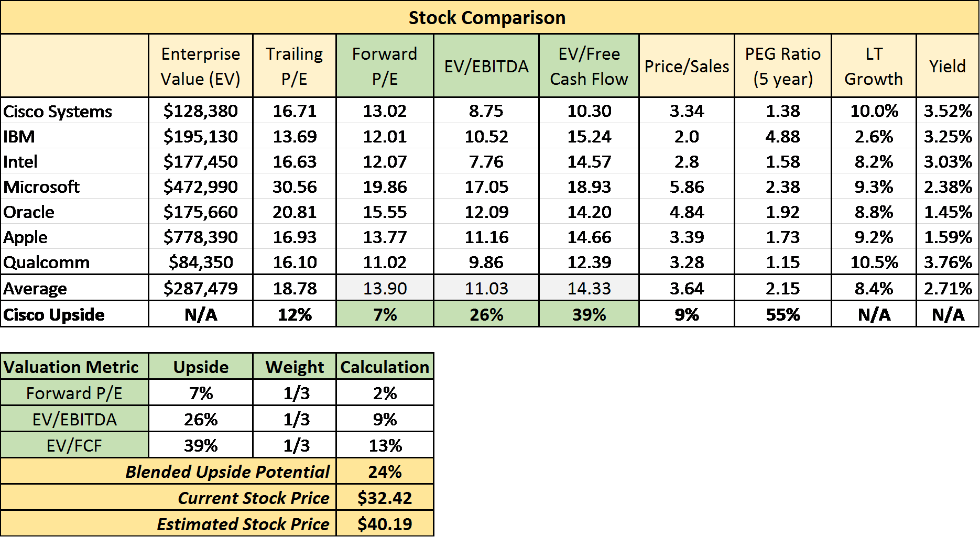980x537 pixels.
Task: Select the Enterprise Value (EV) column header
Action: coord(201,66)
